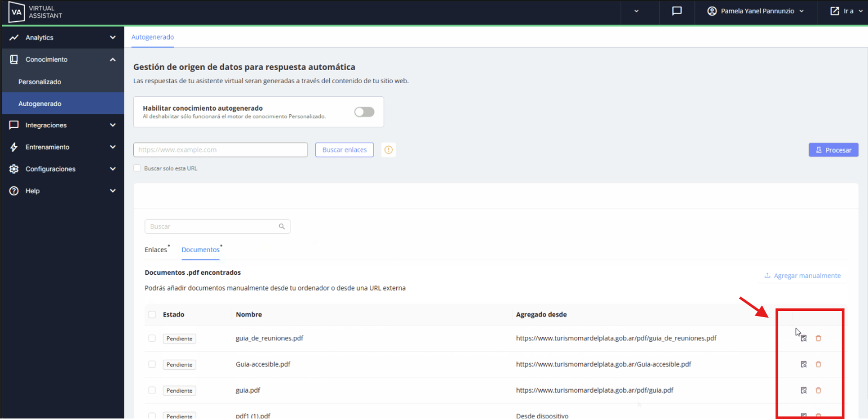
Task: Select checkbox for guia_de_reuniones.pdf row
Action: 152,338
